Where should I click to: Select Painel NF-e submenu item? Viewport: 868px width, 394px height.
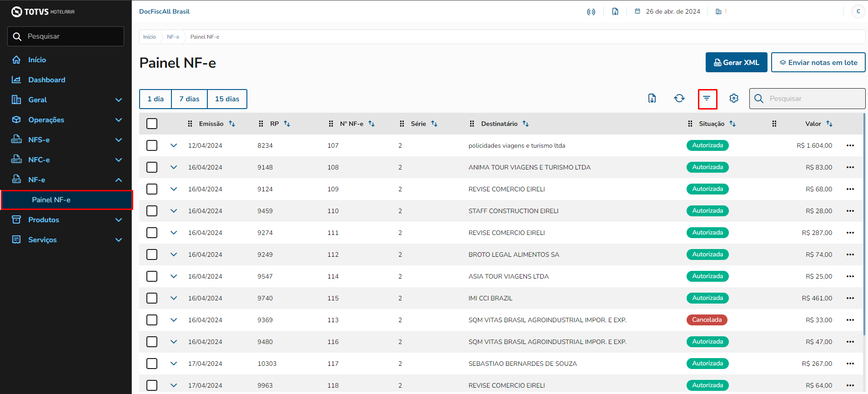pos(67,200)
